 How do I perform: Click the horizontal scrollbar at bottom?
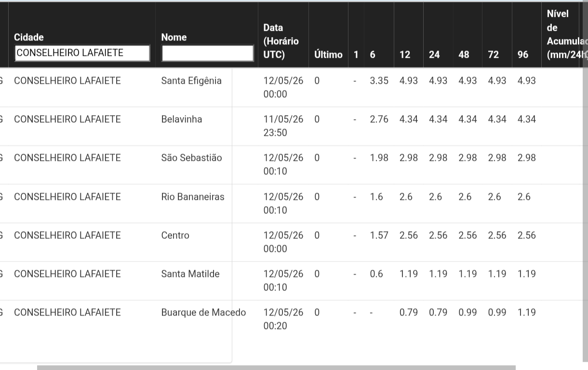[x=276, y=368]
